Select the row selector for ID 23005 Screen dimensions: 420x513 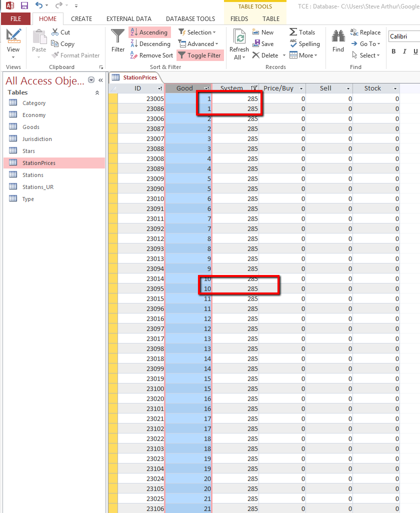113,98
